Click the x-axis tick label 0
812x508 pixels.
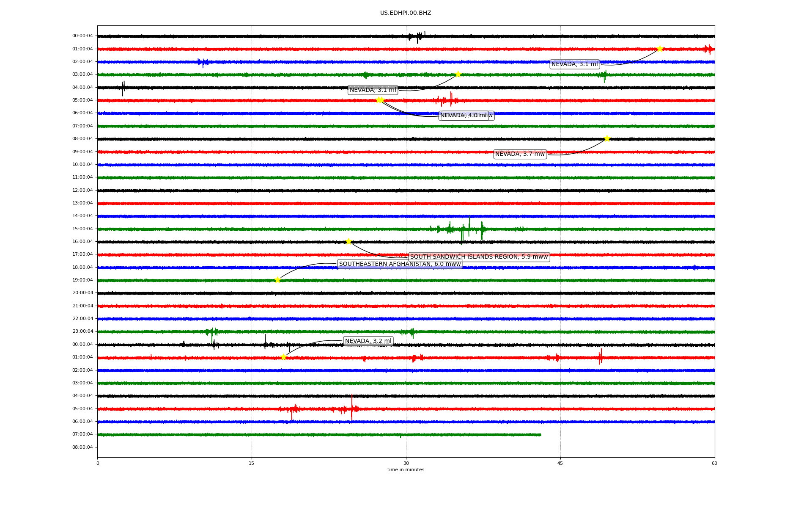click(98, 463)
